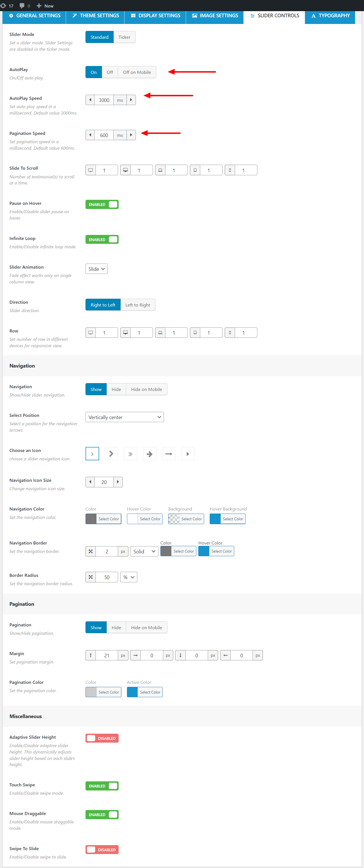Click pagination top margin input field
This screenshot has height=868, width=364.
pos(107,655)
